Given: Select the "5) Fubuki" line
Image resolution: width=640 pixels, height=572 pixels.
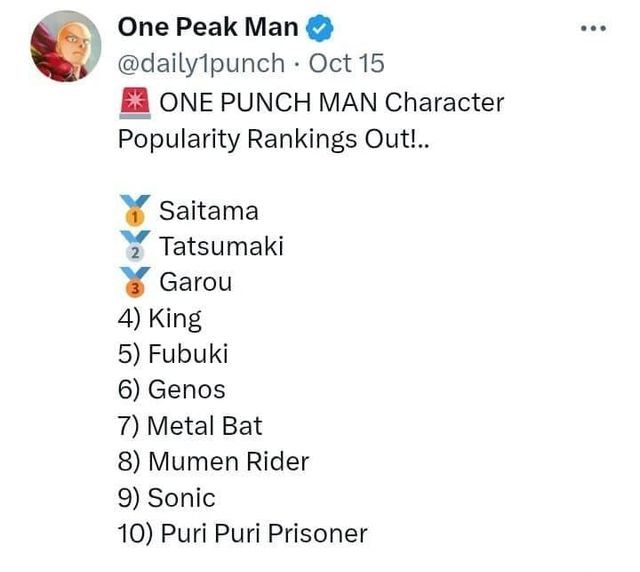Looking at the screenshot, I should coord(173,354).
